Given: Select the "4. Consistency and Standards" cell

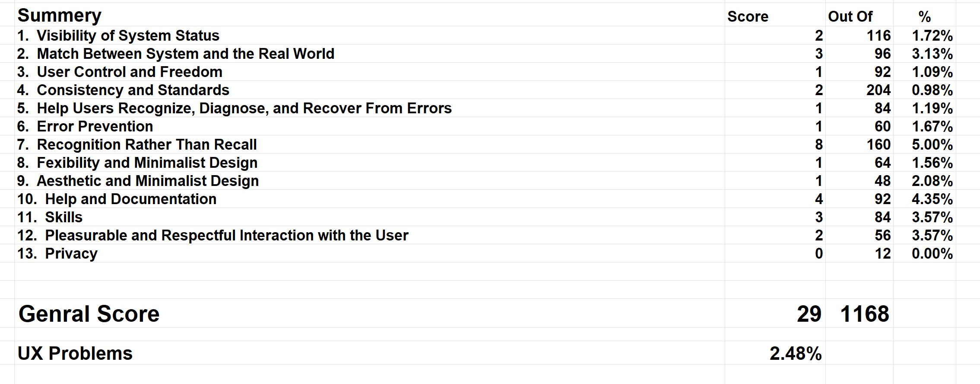Looking at the screenshot, I should click(123, 90).
